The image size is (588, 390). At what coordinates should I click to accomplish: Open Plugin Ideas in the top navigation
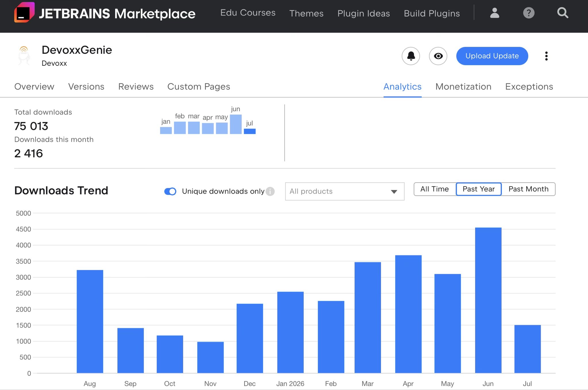[x=363, y=13]
